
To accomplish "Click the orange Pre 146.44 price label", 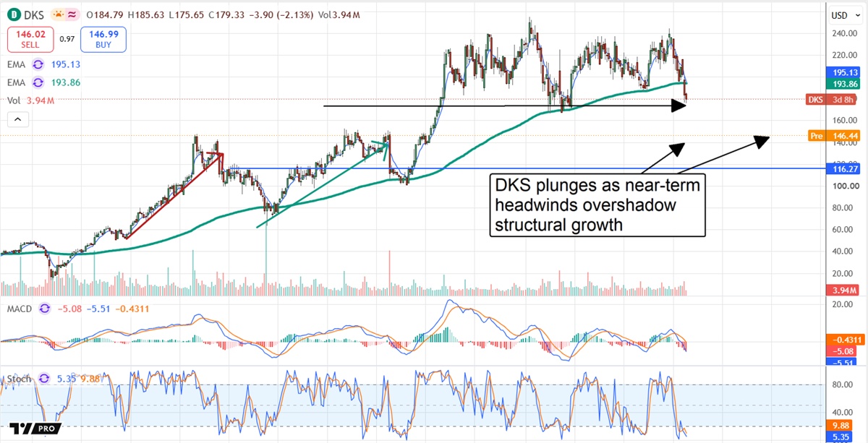I will 833,135.
